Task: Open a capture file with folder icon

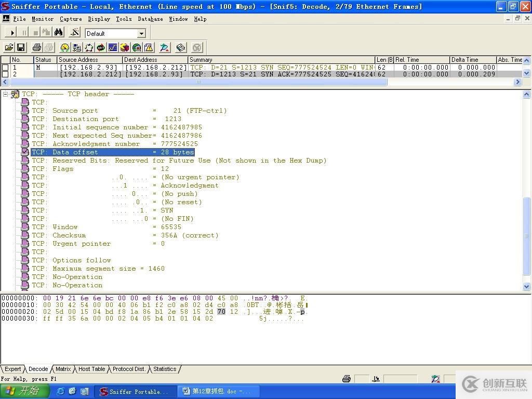Action: pos(9,48)
